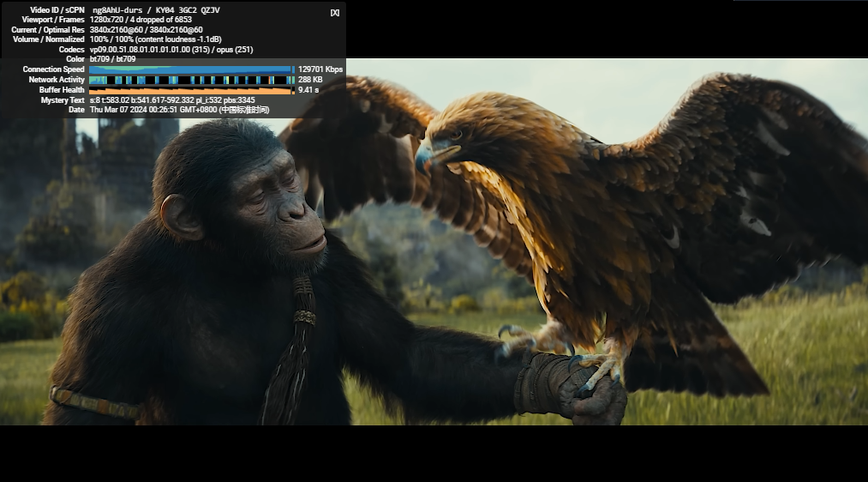The height and width of the screenshot is (482, 868).
Task: Click the Date timestamp value
Action: tap(179, 110)
